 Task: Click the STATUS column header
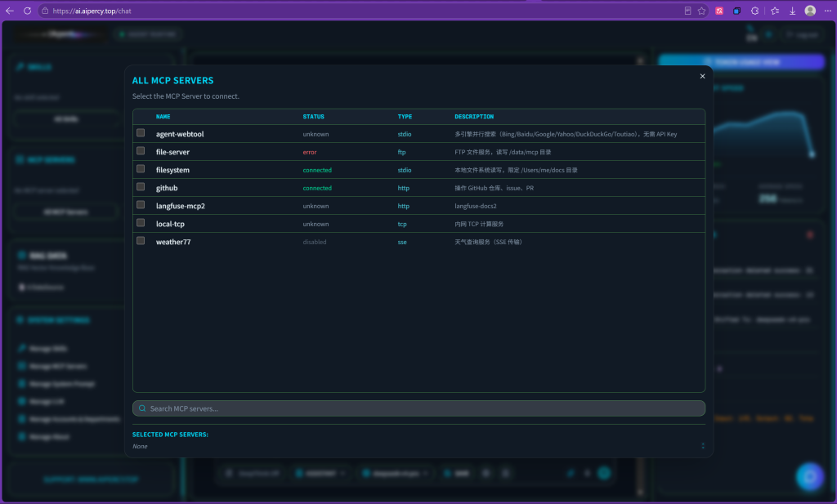pos(313,116)
